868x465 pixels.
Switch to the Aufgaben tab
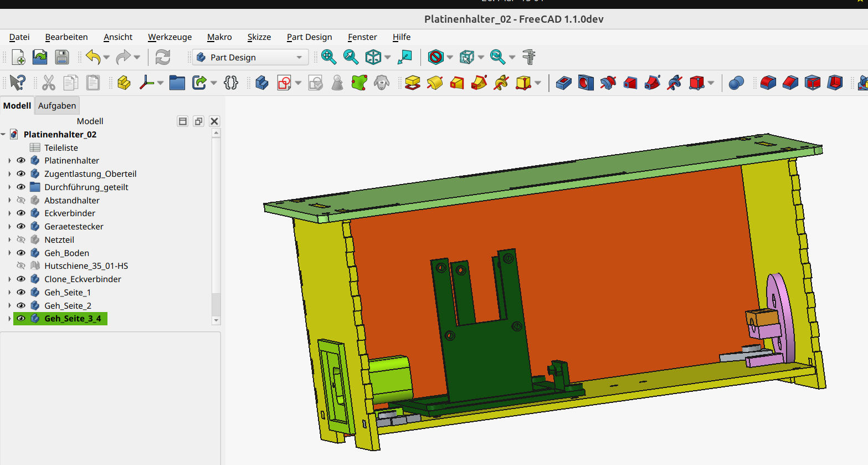coord(57,105)
